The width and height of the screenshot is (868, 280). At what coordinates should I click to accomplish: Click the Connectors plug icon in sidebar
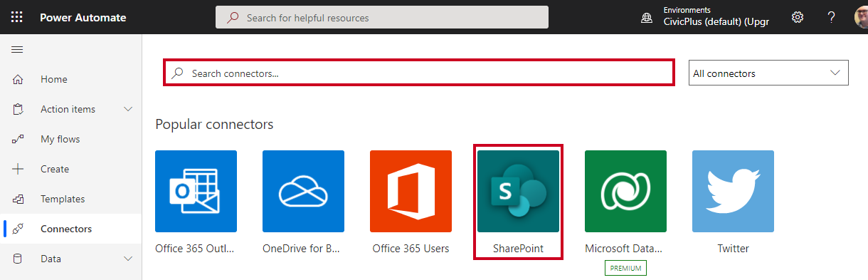18,229
